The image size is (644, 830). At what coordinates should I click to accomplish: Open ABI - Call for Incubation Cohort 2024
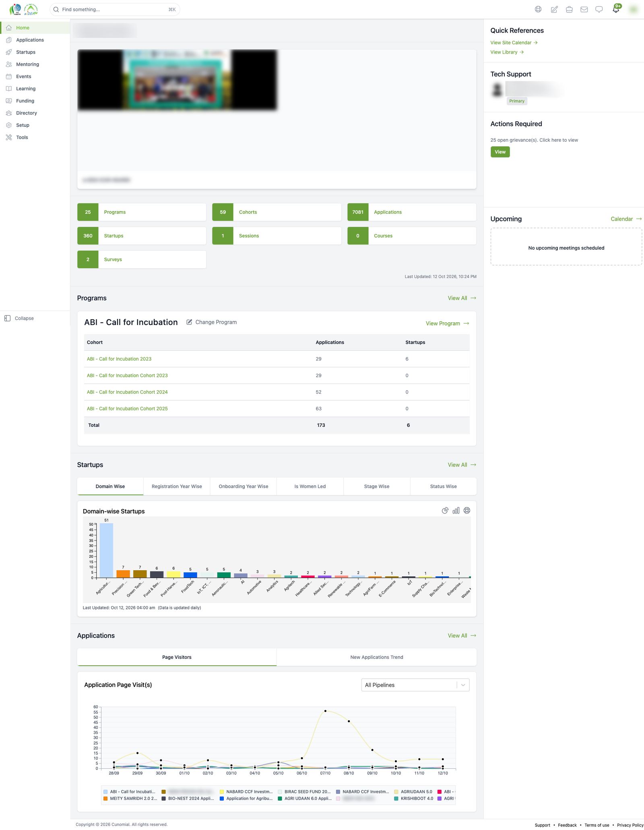pyautogui.click(x=127, y=392)
